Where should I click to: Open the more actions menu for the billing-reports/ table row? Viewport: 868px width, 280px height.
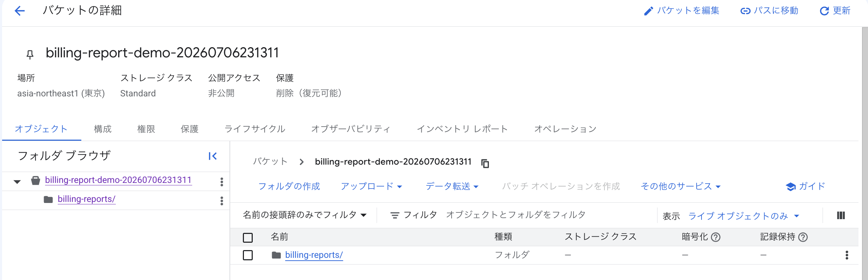847,255
